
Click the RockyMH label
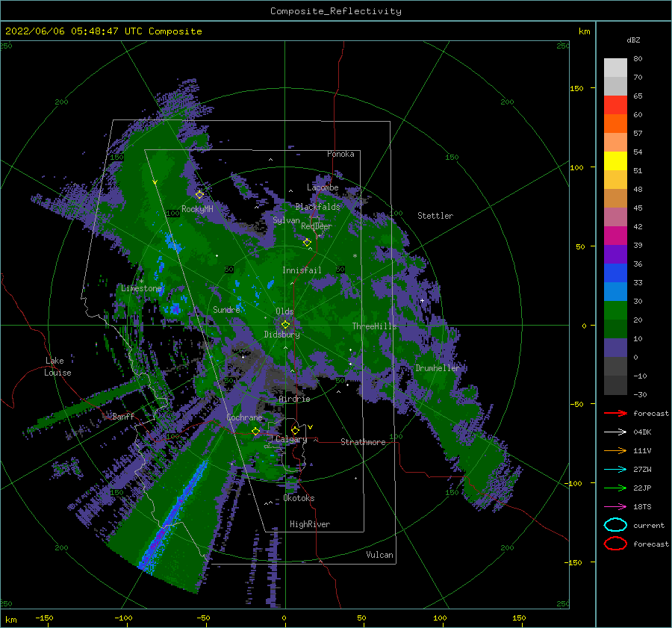(x=197, y=209)
